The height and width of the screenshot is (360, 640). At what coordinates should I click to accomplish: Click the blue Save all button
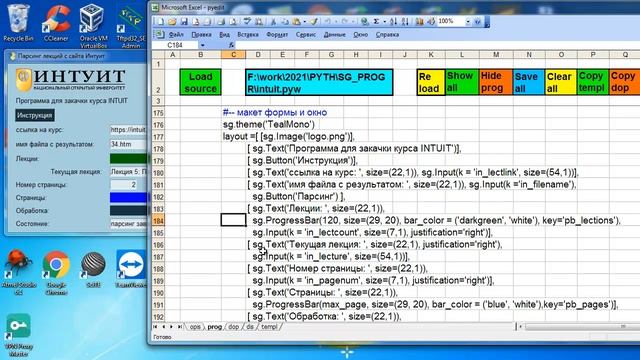click(x=529, y=82)
